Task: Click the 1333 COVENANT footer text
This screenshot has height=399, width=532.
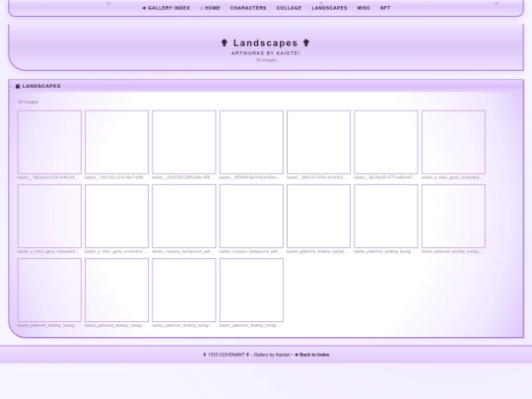Action: [227, 355]
